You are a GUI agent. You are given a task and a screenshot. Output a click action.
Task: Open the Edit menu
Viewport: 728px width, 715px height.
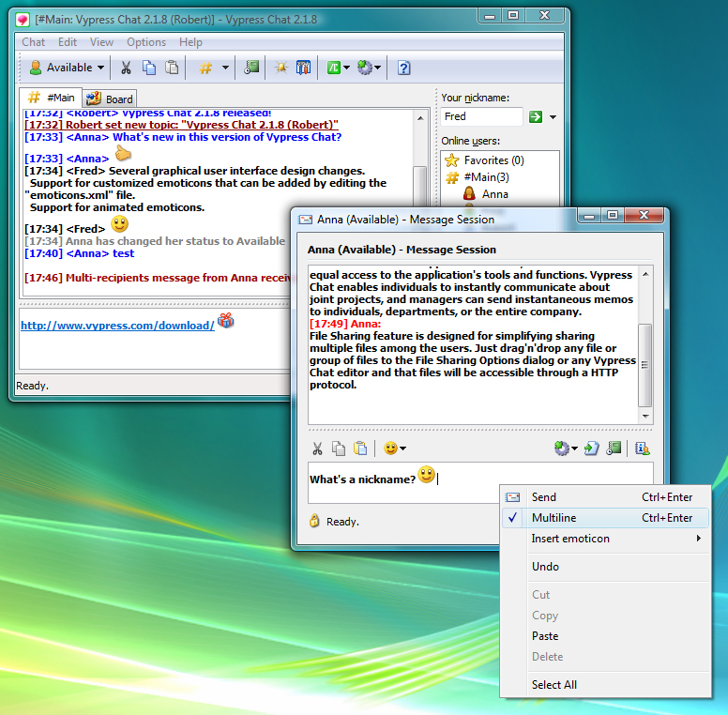click(x=68, y=42)
